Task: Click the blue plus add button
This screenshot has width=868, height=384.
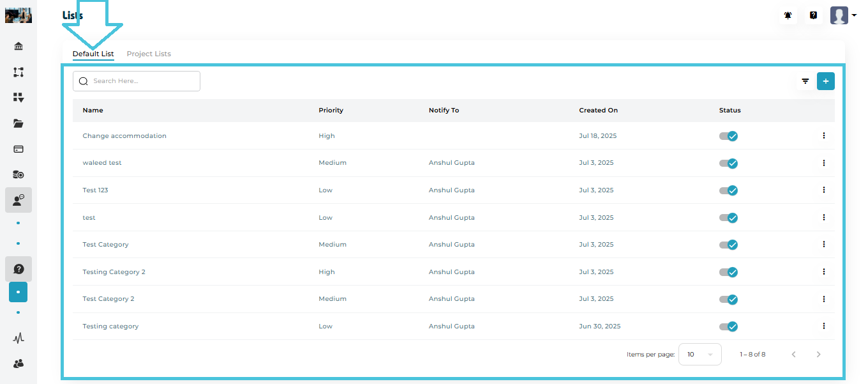Action: point(825,81)
